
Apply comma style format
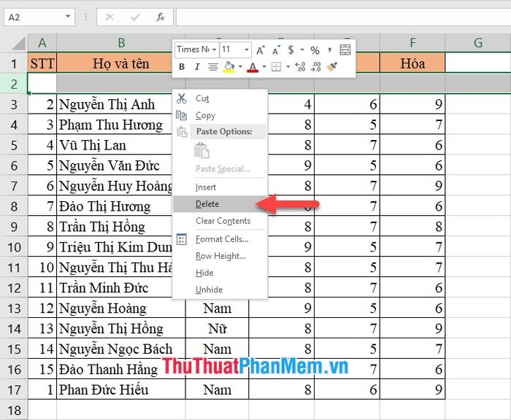(330, 50)
